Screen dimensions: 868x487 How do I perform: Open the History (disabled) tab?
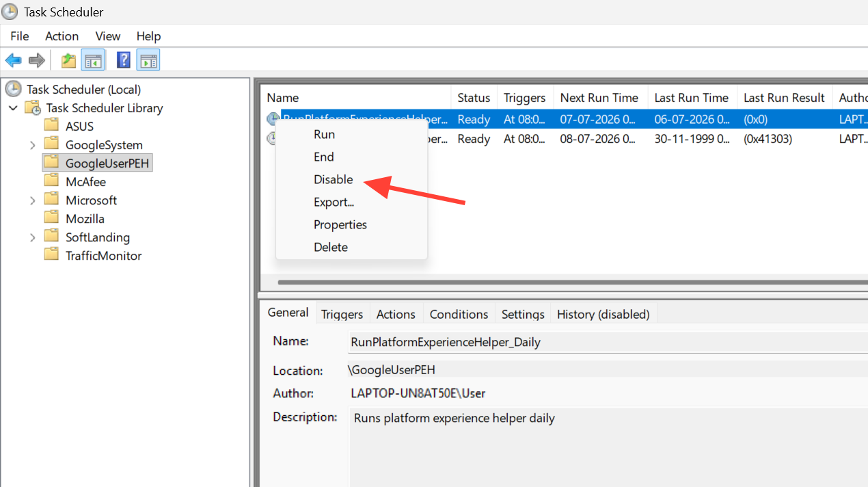[x=603, y=314]
